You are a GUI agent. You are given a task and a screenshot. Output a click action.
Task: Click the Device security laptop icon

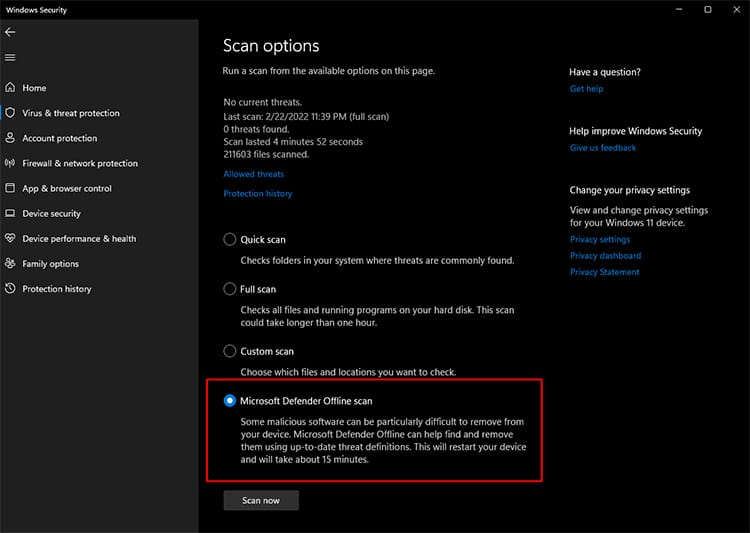(10, 213)
